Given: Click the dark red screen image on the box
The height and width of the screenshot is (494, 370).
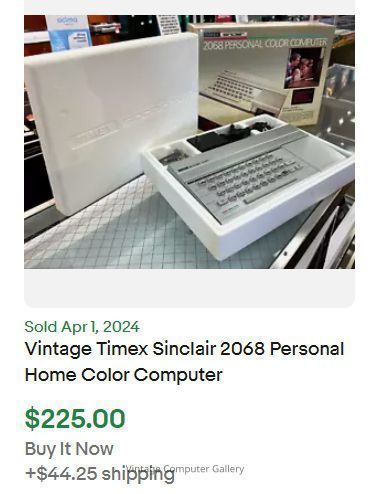Looking at the screenshot, I should [x=302, y=98].
